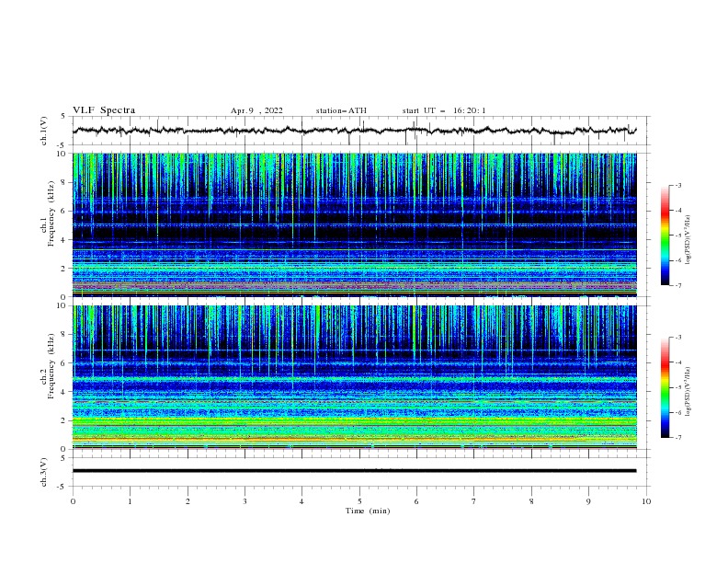Click the ch.2 spectrogram panel
728x563 pixels.
355,377
